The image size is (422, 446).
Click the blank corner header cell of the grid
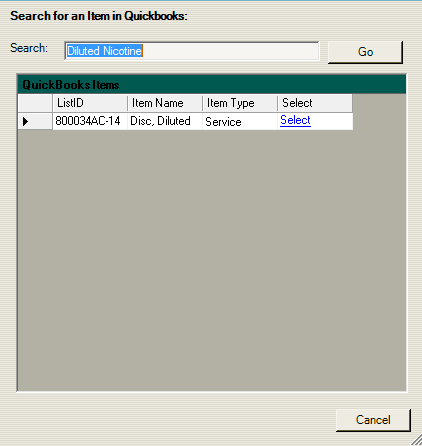tap(35, 103)
